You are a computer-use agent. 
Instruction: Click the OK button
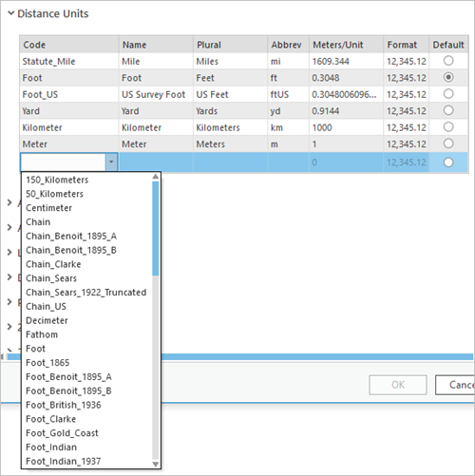(x=398, y=385)
